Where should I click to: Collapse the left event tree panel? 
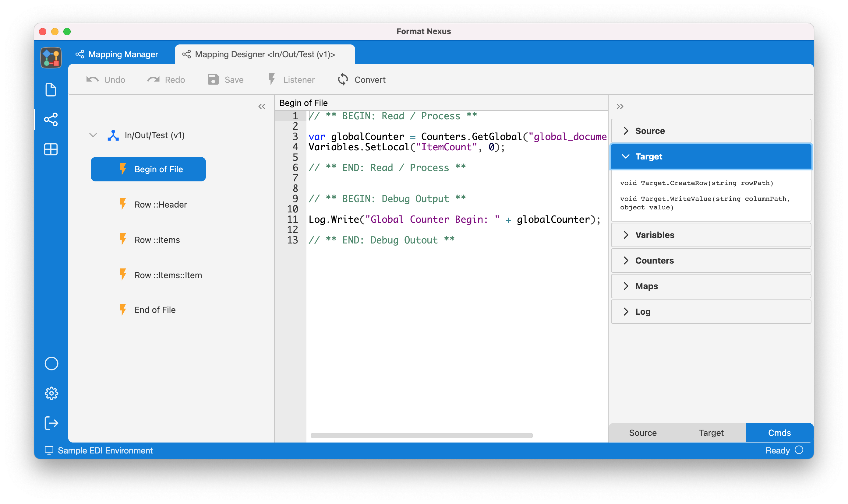point(262,107)
